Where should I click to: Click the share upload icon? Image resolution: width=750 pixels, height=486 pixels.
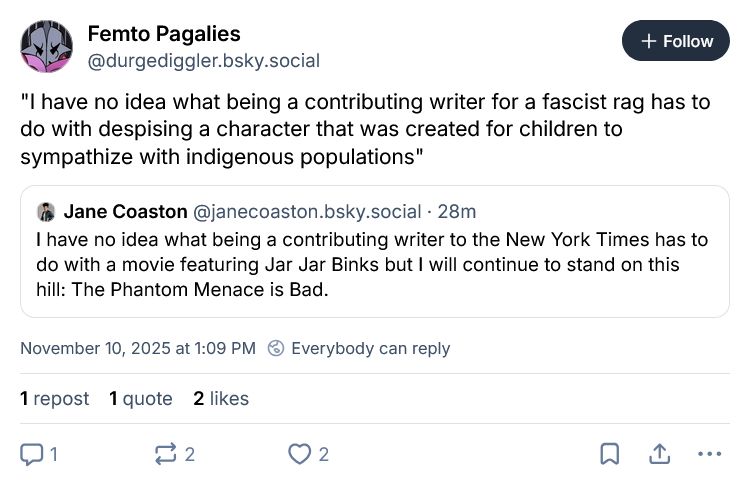point(659,454)
